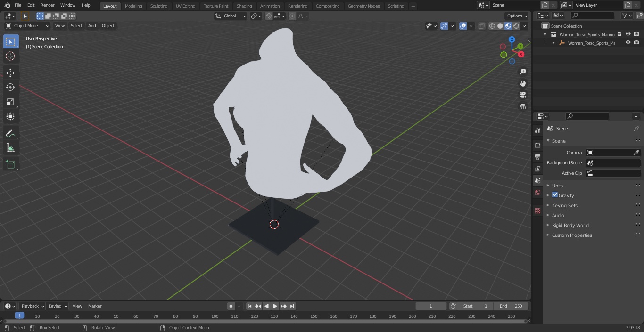The image size is (644, 332).
Task: Open the outliner filter dropdown
Action: tap(627, 16)
